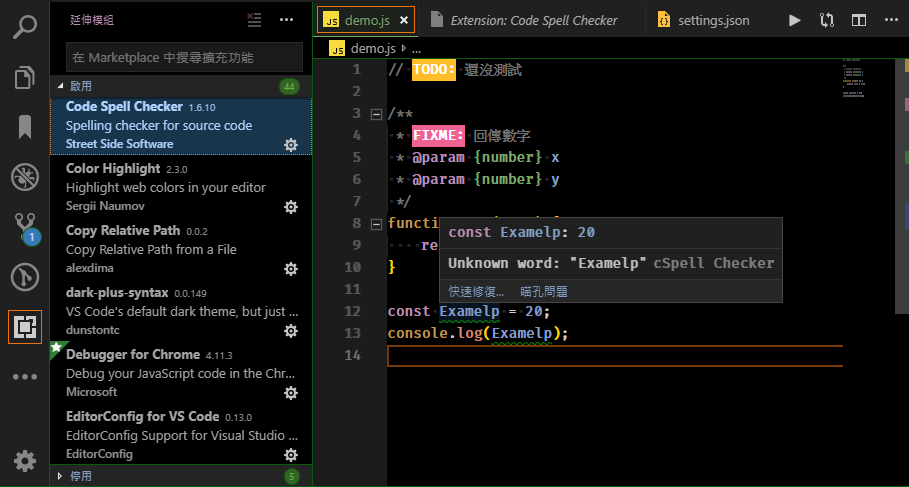Open gear menu for EditorConfig for VS Code

click(291, 455)
